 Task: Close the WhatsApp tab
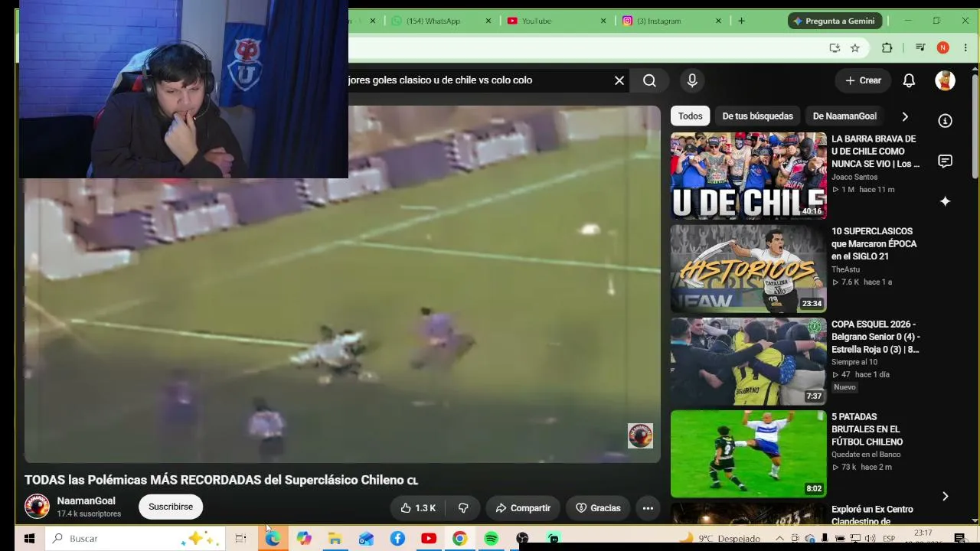pyautogui.click(x=488, y=21)
